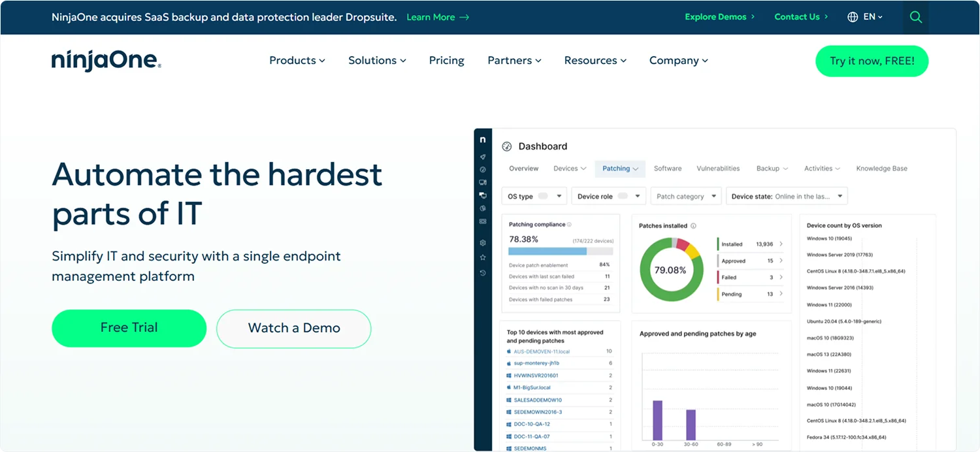This screenshot has height=452, width=980.
Task: Open the history clock icon in sidebar
Action: tap(483, 272)
